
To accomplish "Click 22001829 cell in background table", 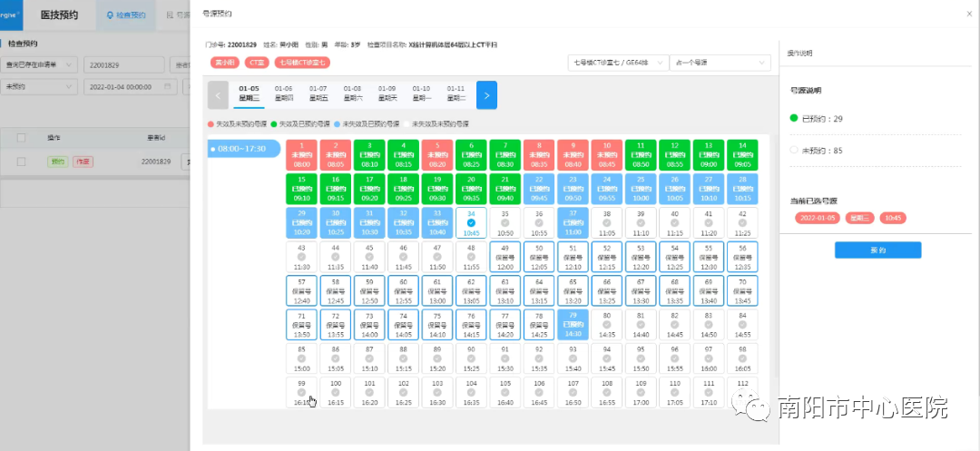I will coord(156,162).
